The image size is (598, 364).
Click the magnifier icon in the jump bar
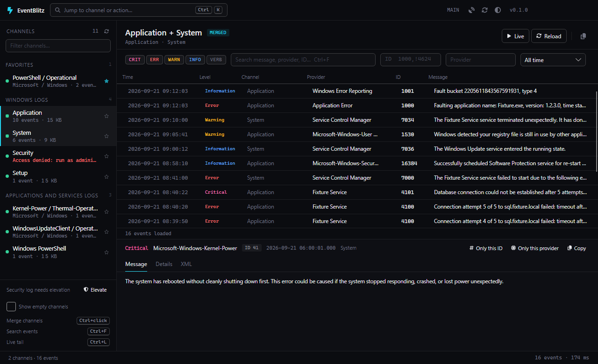pos(57,10)
